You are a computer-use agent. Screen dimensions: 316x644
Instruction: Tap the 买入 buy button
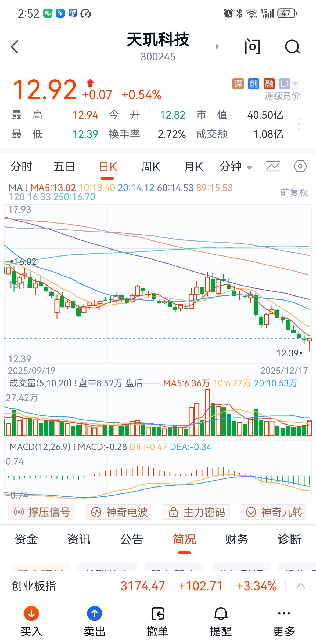tap(31, 621)
